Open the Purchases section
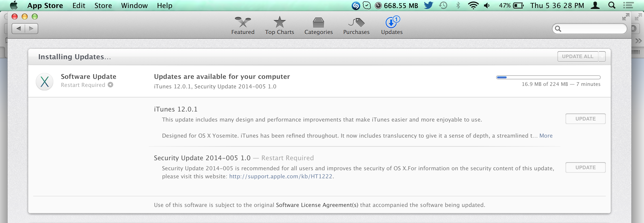Viewport: 644px width, 223px height. click(356, 26)
